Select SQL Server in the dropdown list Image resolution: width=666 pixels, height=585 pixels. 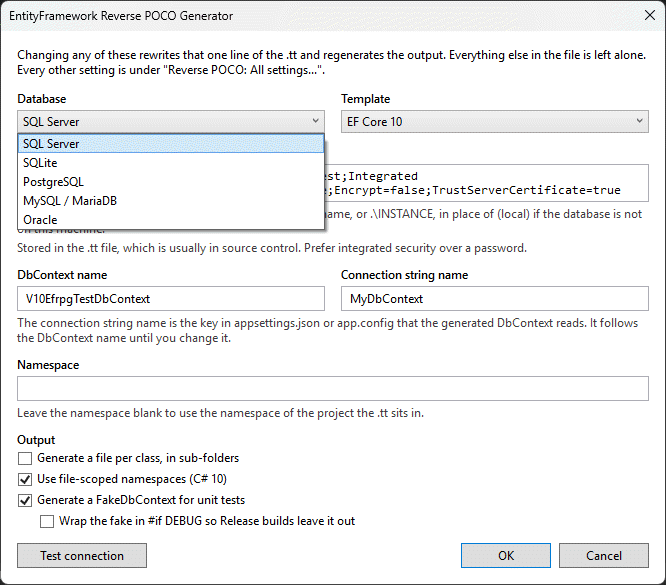click(x=171, y=144)
